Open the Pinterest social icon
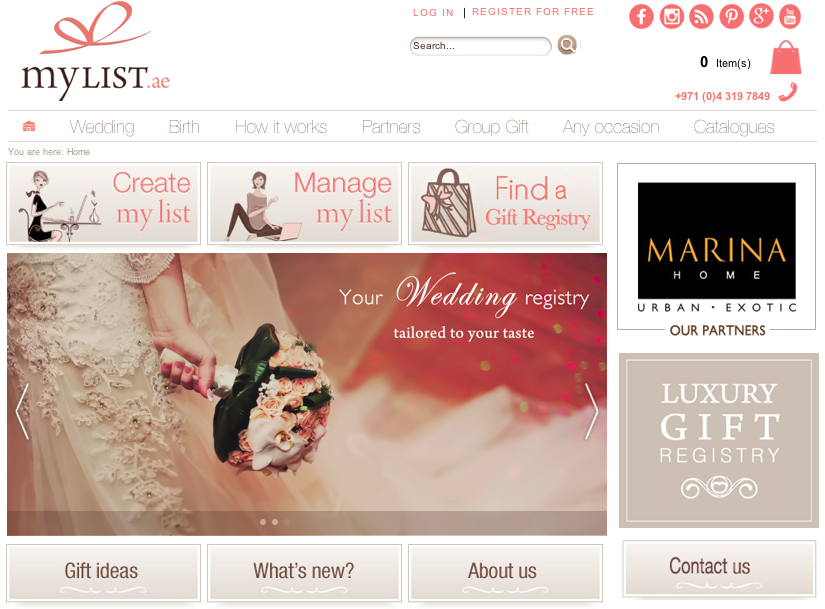 click(731, 16)
